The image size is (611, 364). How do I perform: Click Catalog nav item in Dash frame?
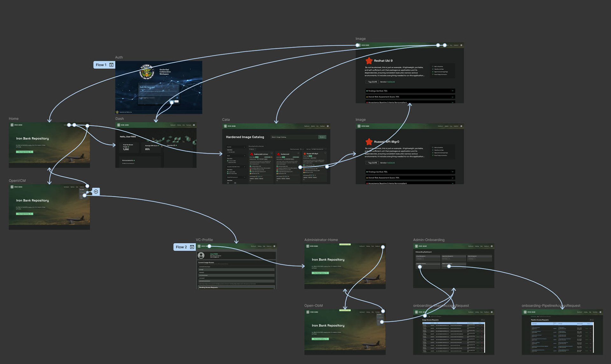coord(179,125)
